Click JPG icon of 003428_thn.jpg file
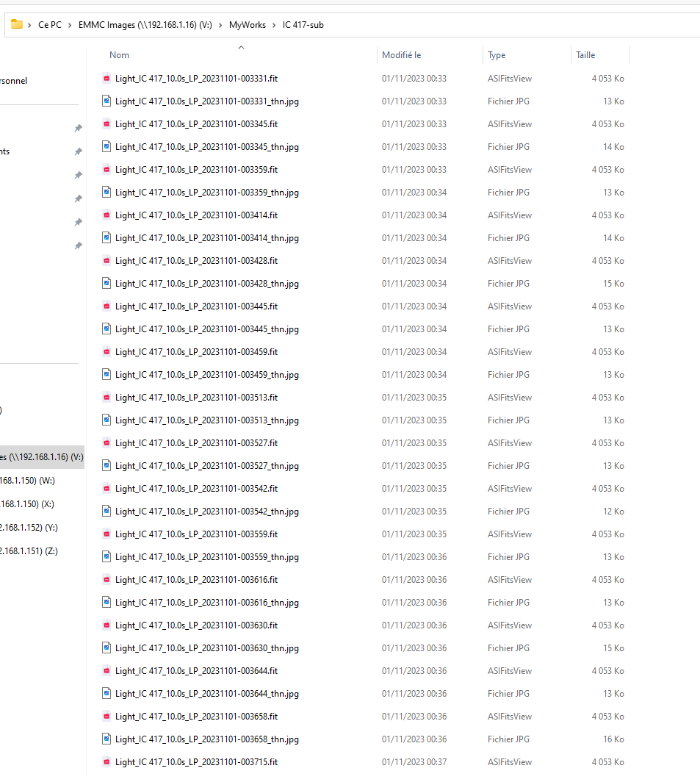The image size is (700, 782). (107, 283)
